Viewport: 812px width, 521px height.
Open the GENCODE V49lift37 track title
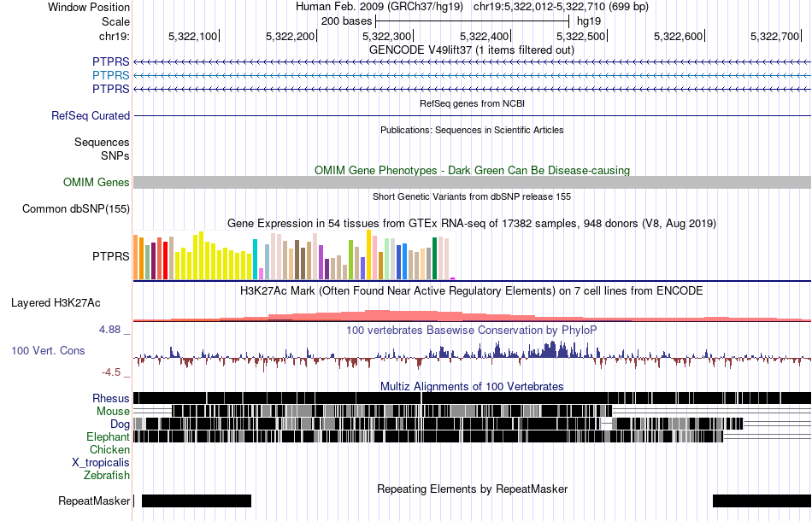click(x=471, y=50)
